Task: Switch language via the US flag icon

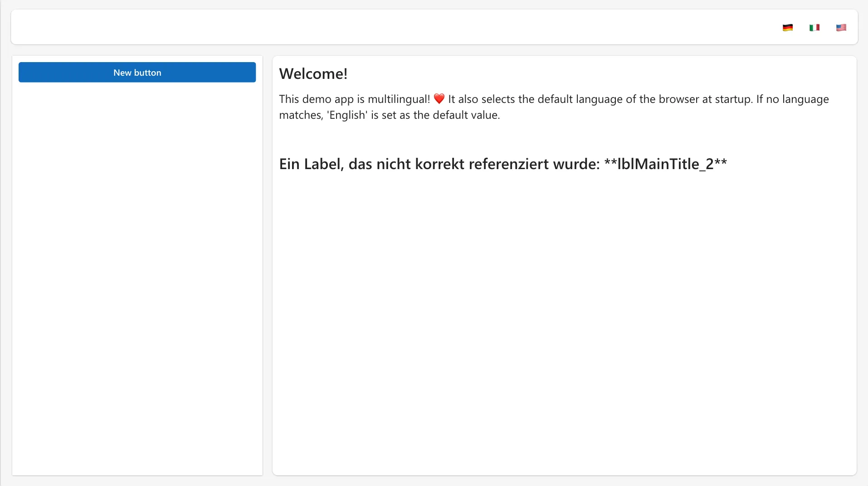Action: pyautogui.click(x=841, y=28)
